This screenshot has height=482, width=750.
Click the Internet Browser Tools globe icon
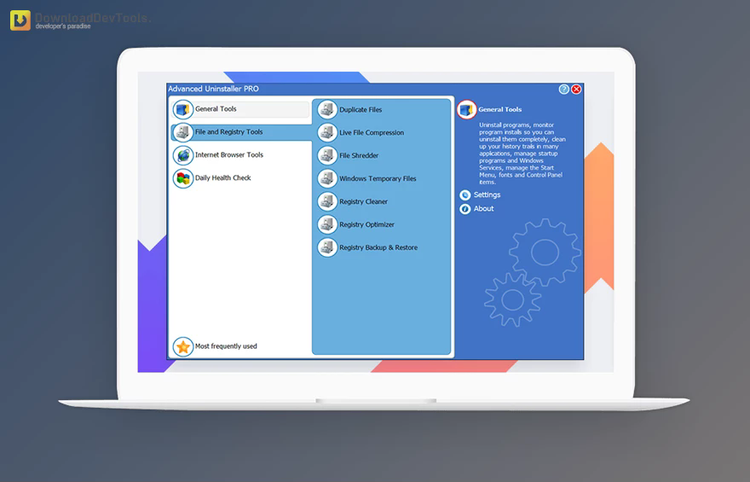pyautogui.click(x=183, y=155)
